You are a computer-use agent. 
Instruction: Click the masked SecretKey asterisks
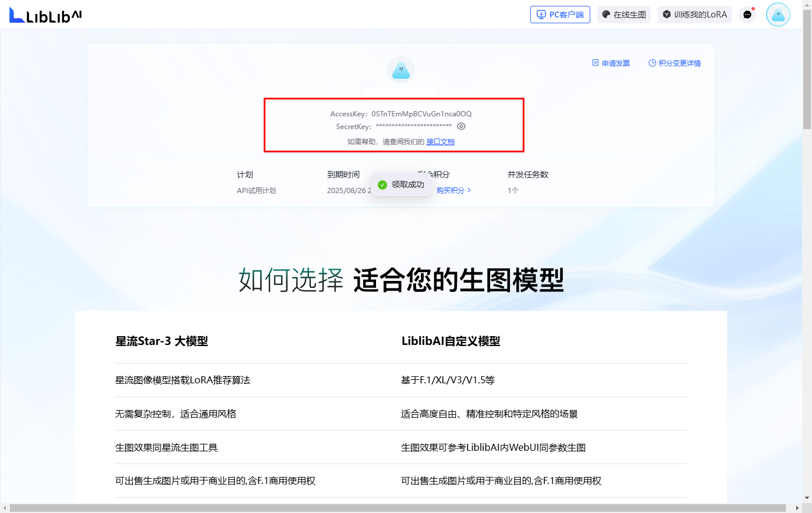pos(414,126)
